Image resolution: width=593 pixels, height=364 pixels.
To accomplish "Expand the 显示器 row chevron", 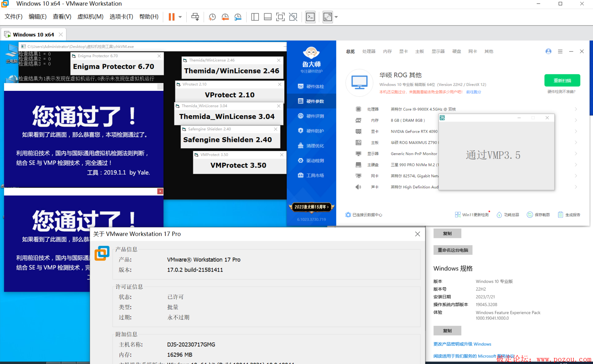I will (576, 154).
